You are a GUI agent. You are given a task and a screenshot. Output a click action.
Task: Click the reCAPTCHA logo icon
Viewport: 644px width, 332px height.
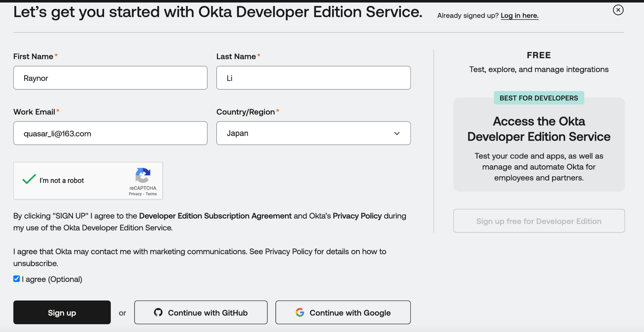click(143, 175)
